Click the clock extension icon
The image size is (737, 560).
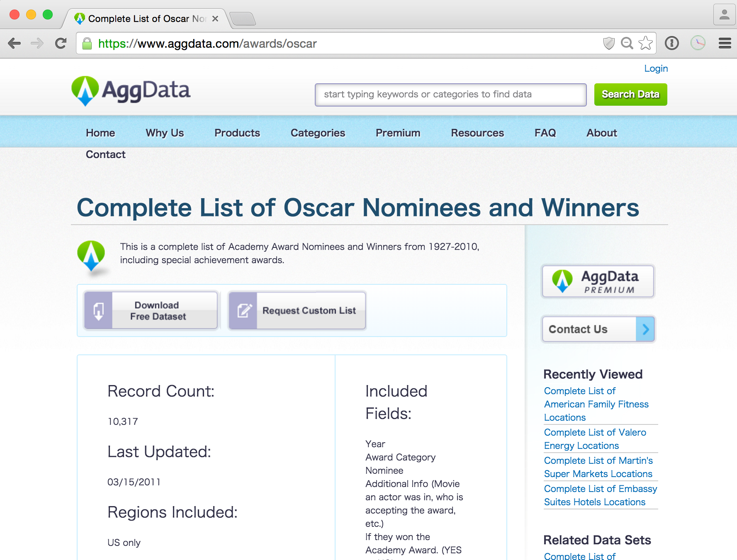(698, 43)
